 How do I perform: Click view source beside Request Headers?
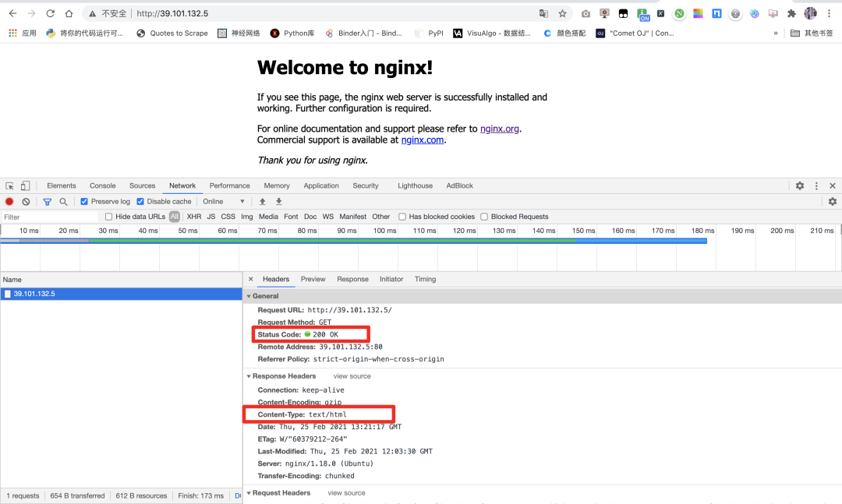[346, 493]
